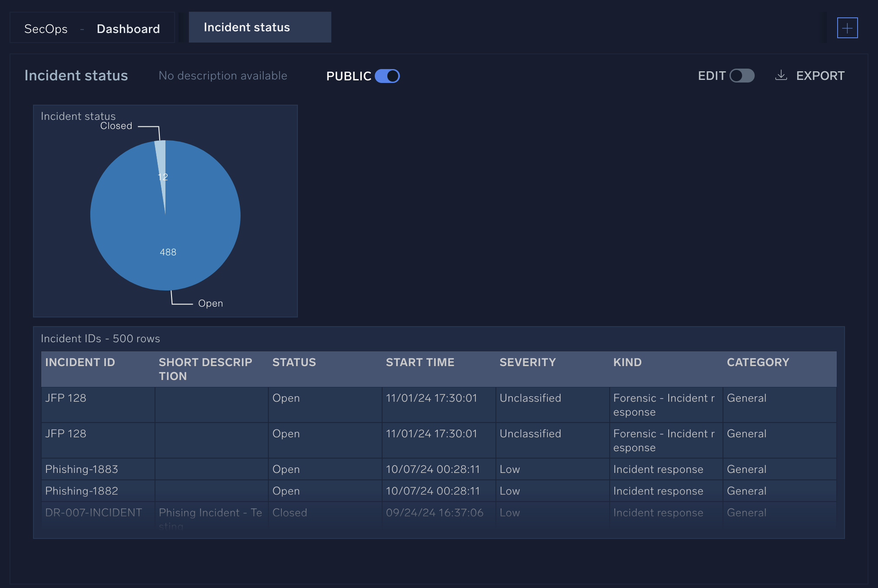The width and height of the screenshot is (878, 588).
Task: Click the START TIME column header
Action: [420, 362]
